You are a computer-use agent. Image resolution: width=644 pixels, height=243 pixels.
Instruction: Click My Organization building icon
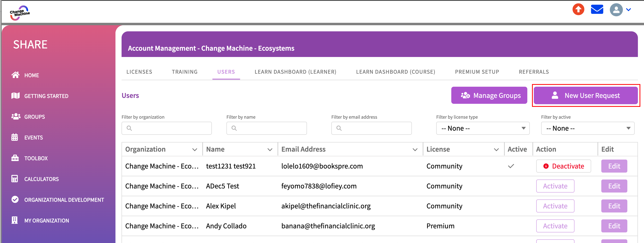pos(15,220)
